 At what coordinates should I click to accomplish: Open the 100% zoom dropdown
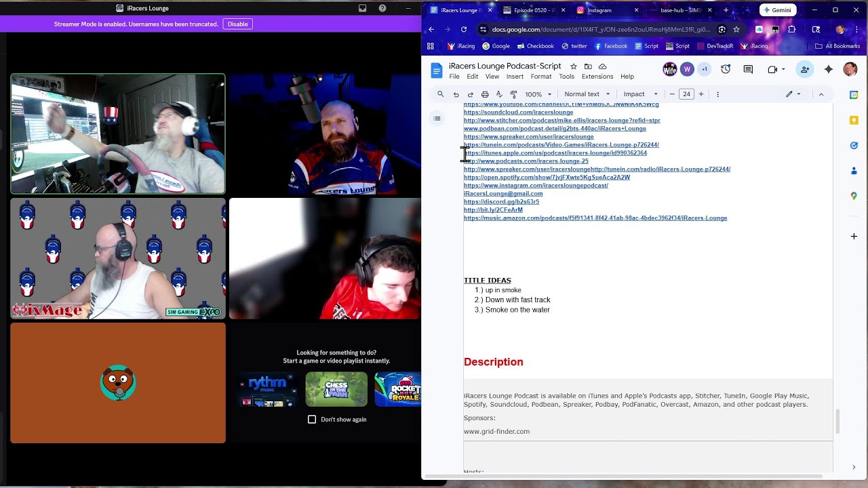point(538,94)
